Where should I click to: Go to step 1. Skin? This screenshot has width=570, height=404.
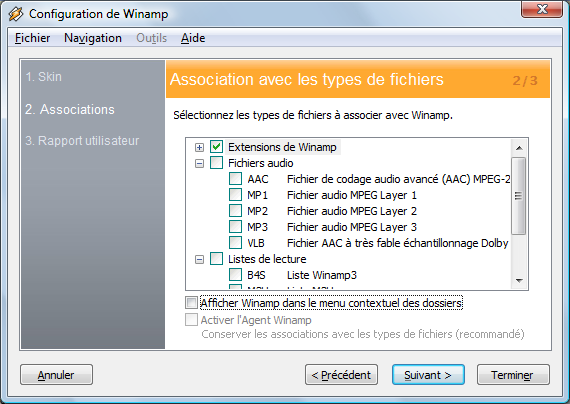point(44,77)
